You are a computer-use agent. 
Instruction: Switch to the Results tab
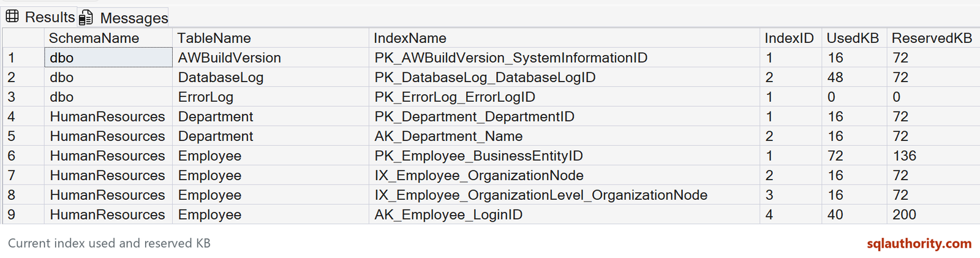click(x=40, y=17)
